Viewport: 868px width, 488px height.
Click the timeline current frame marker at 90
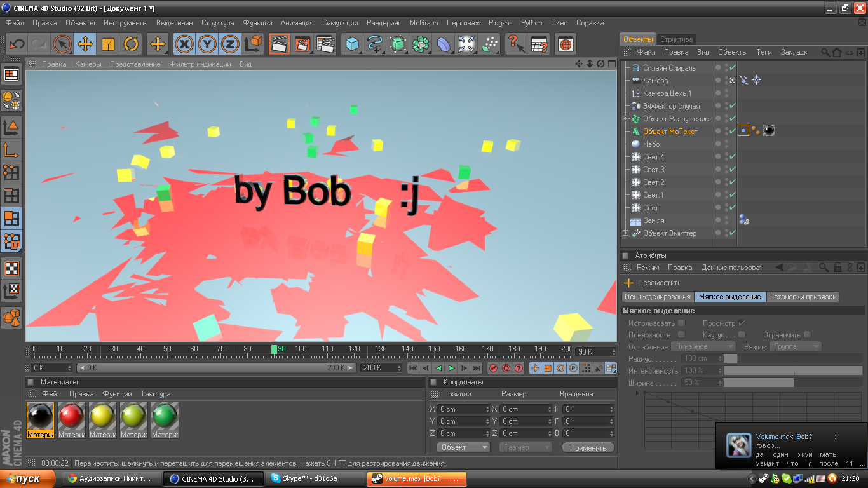tap(274, 349)
